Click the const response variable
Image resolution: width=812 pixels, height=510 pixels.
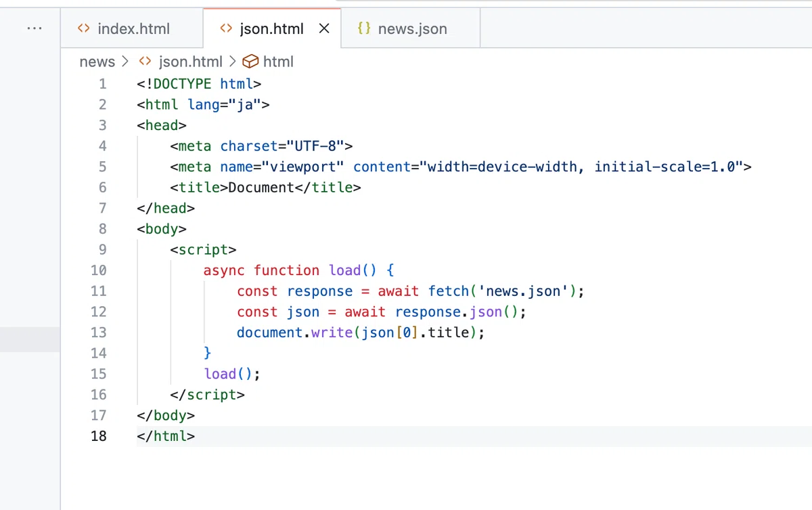(x=295, y=291)
